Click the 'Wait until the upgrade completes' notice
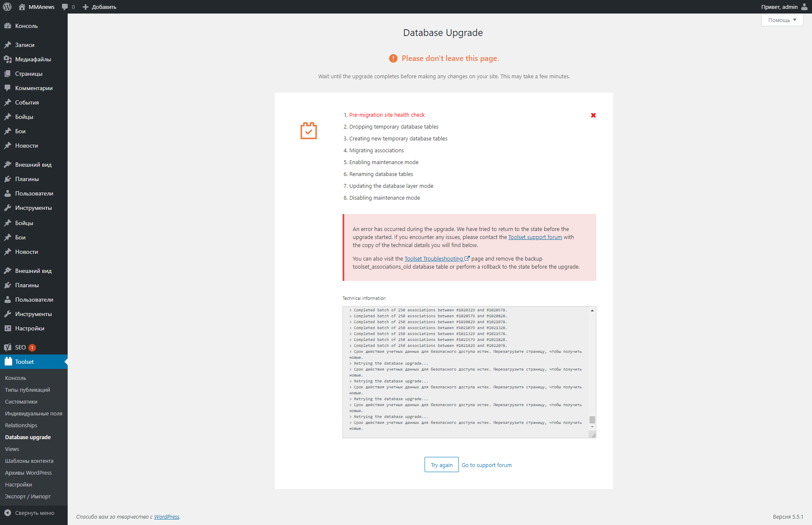Image resolution: width=812 pixels, height=525 pixels. [x=444, y=76]
